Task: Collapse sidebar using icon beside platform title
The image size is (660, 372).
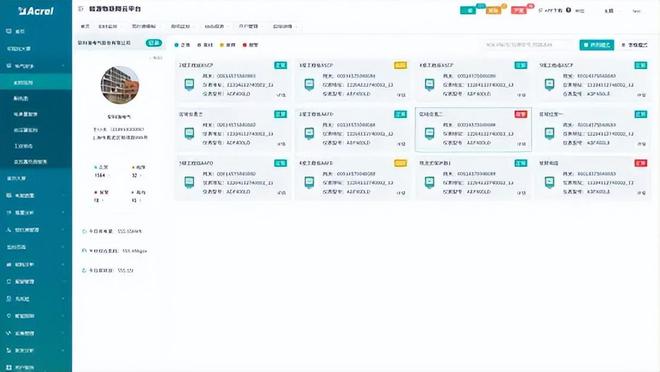Action: pyautogui.click(x=81, y=8)
